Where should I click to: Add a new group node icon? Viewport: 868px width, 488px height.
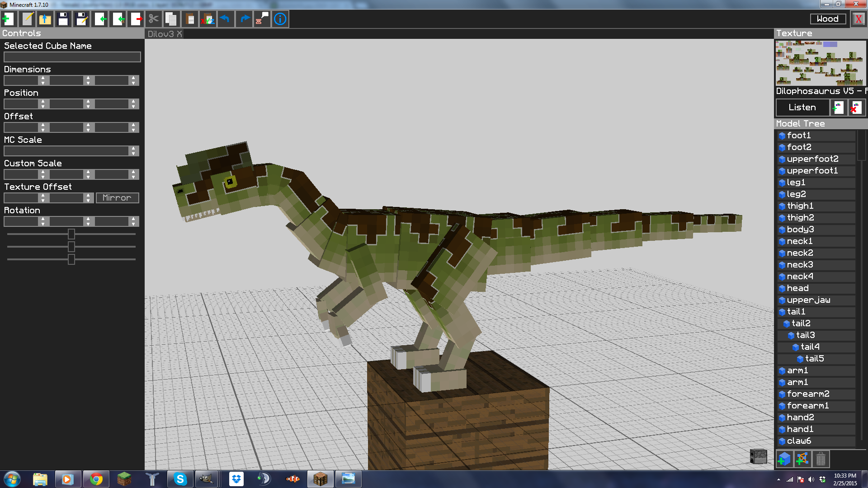[802, 459]
